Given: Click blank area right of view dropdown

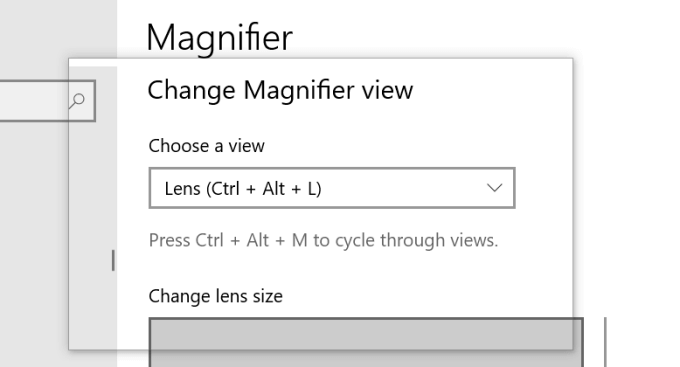Looking at the screenshot, I should [x=544, y=188].
